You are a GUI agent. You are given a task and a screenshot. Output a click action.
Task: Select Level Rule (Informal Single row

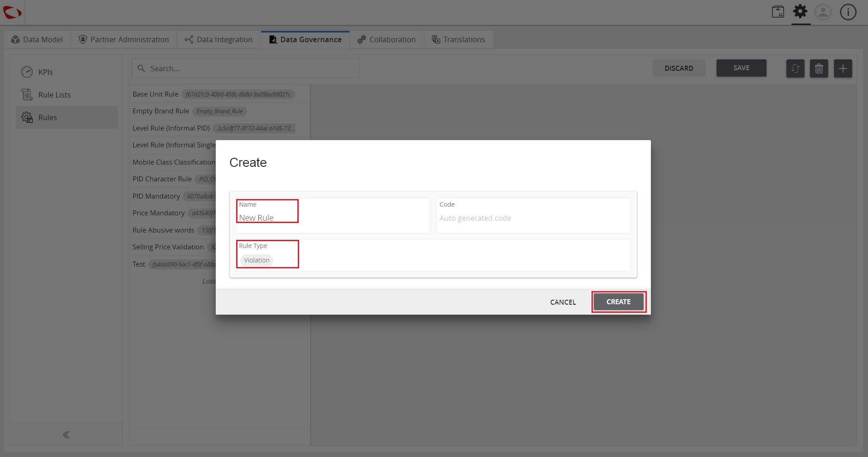point(173,145)
